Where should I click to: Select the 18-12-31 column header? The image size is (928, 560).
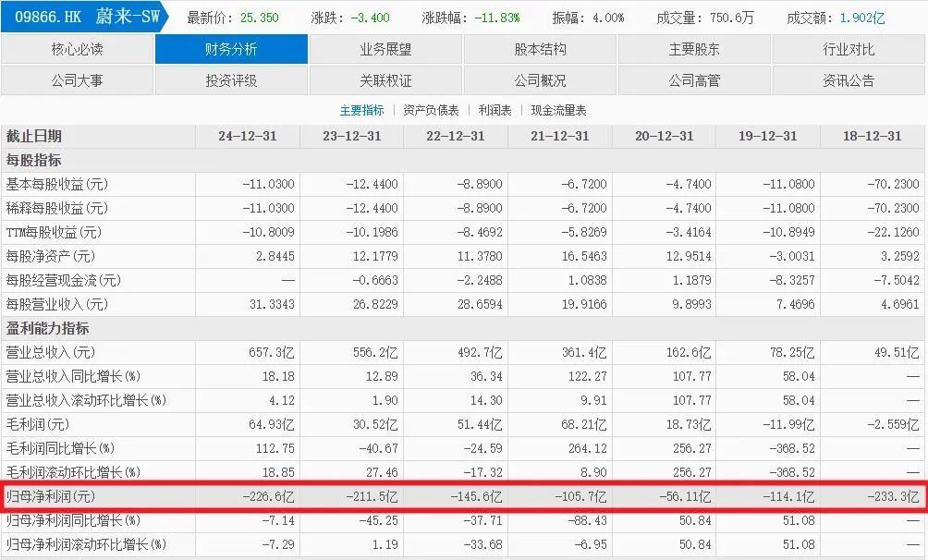(x=871, y=136)
